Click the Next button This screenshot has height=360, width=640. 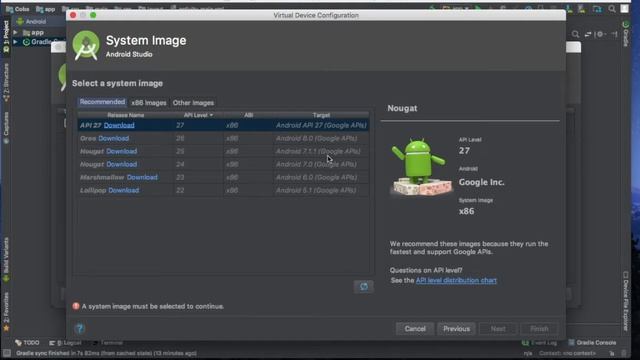(x=498, y=329)
